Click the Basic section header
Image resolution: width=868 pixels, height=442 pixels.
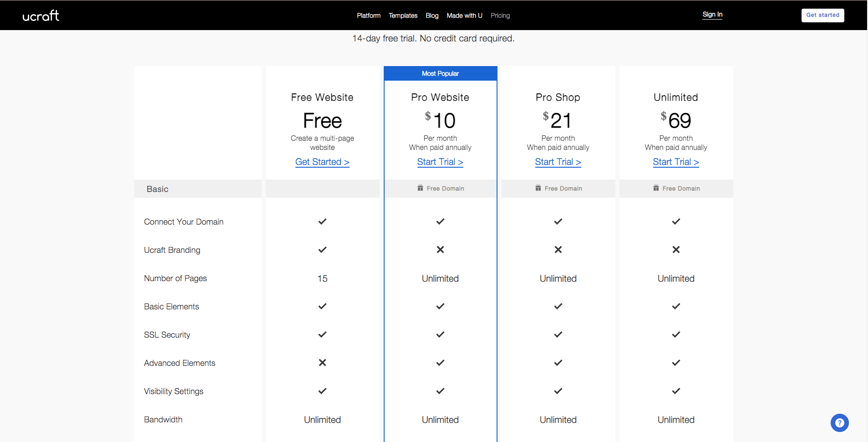[x=198, y=189]
